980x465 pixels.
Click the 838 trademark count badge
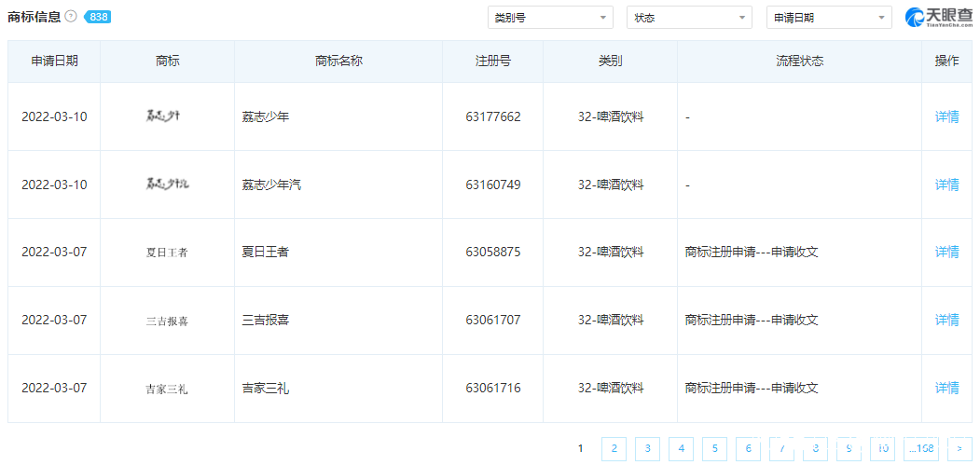pyautogui.click(x=97, y=17)
